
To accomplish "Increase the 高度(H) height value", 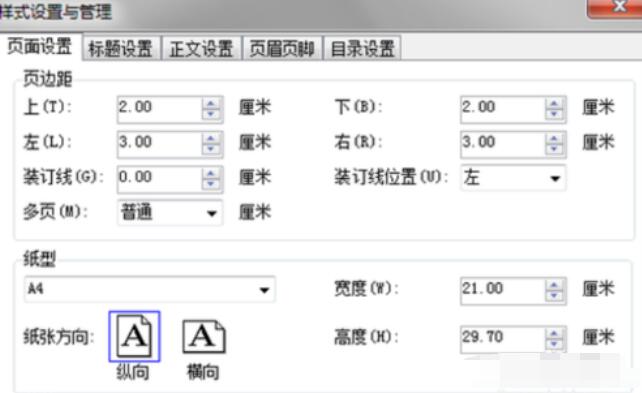I will tap(554, 333).
